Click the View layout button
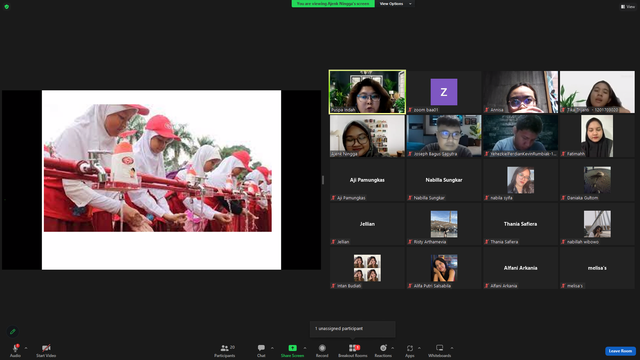 coord(628,7)
